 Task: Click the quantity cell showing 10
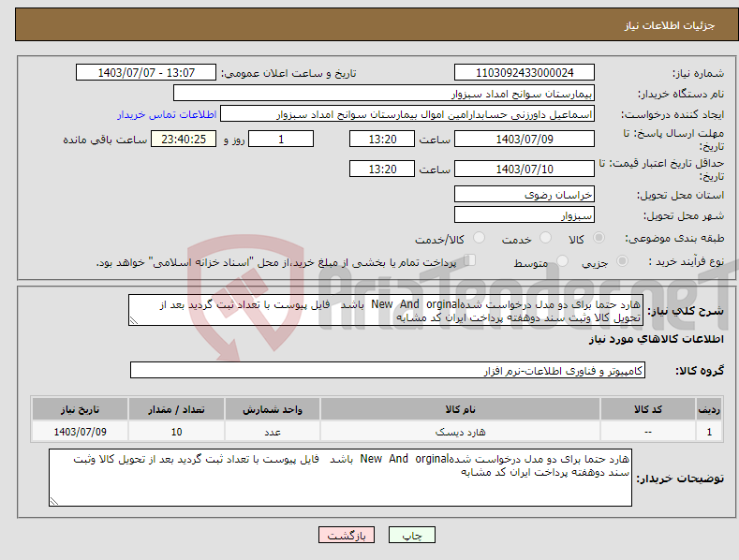click(x=176, y=432)
